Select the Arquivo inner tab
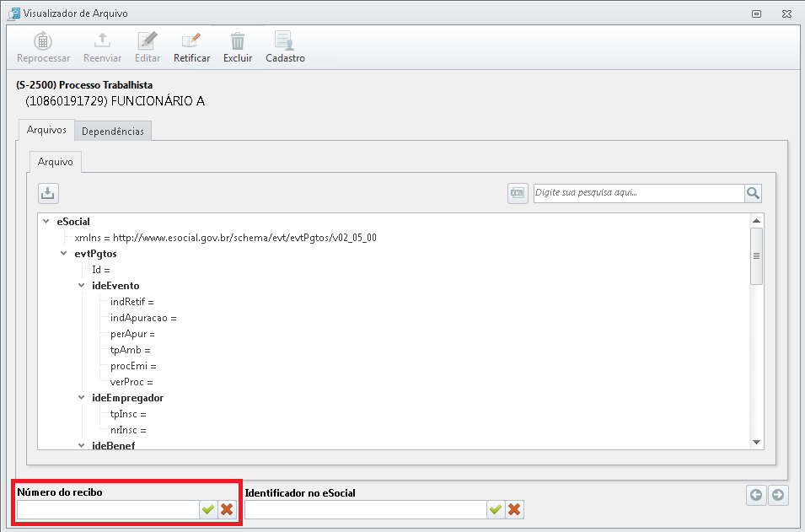805x532 pixels. pos(56,162)
